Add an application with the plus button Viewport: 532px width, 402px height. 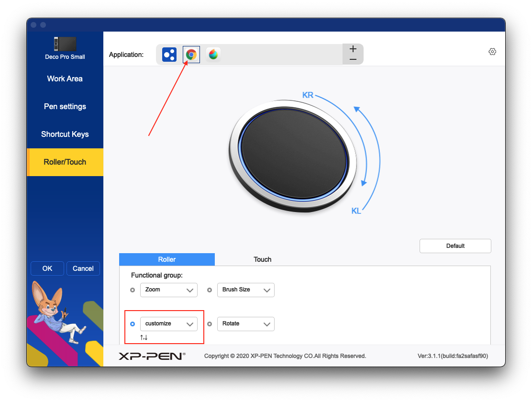(353, 49)
